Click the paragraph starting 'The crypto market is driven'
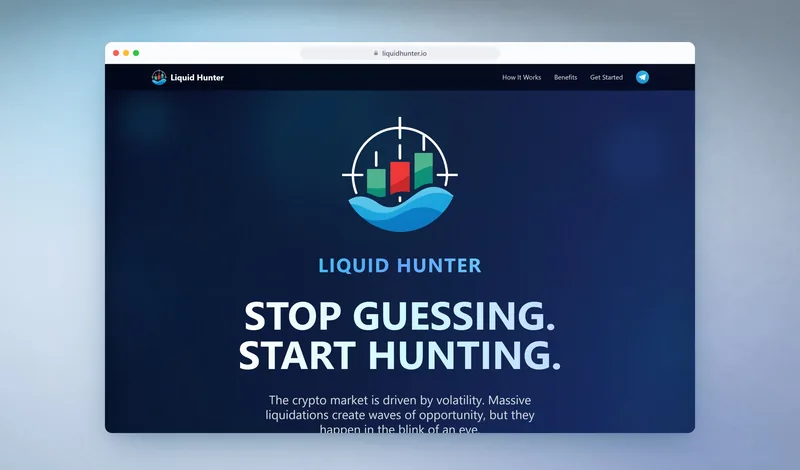The width and height of the screenshot is (800, 470). point(400,414)
